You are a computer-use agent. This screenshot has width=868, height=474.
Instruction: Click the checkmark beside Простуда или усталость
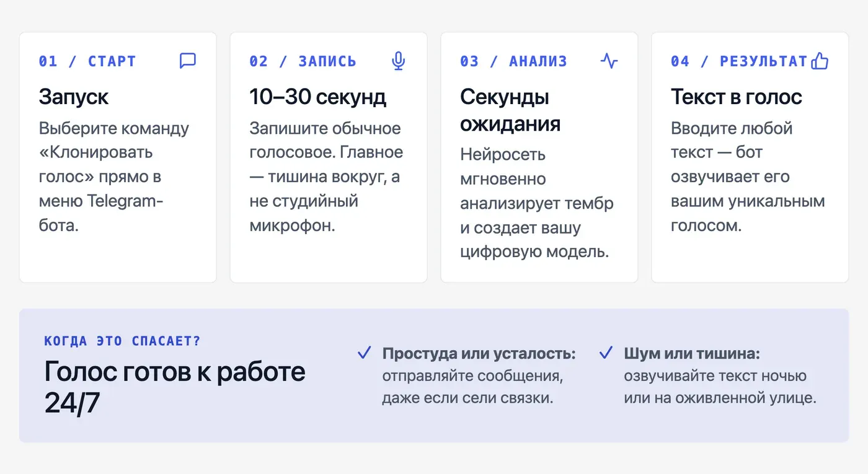click(364, 353)
